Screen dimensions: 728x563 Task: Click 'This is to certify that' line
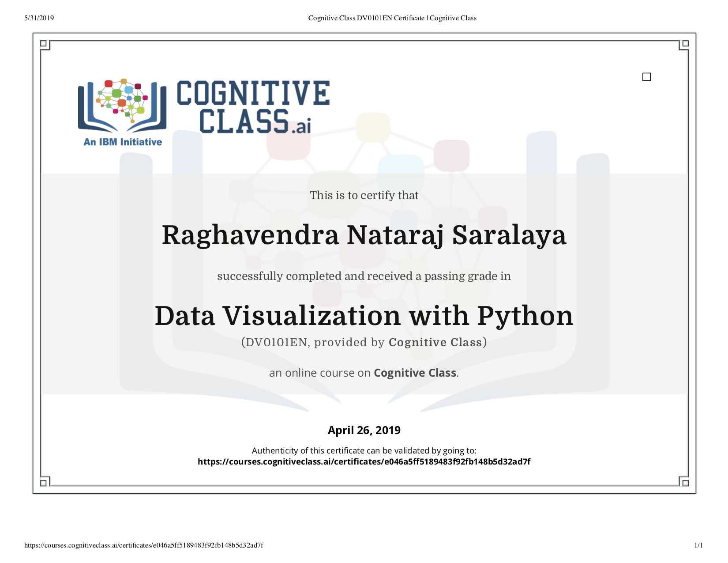364,196
